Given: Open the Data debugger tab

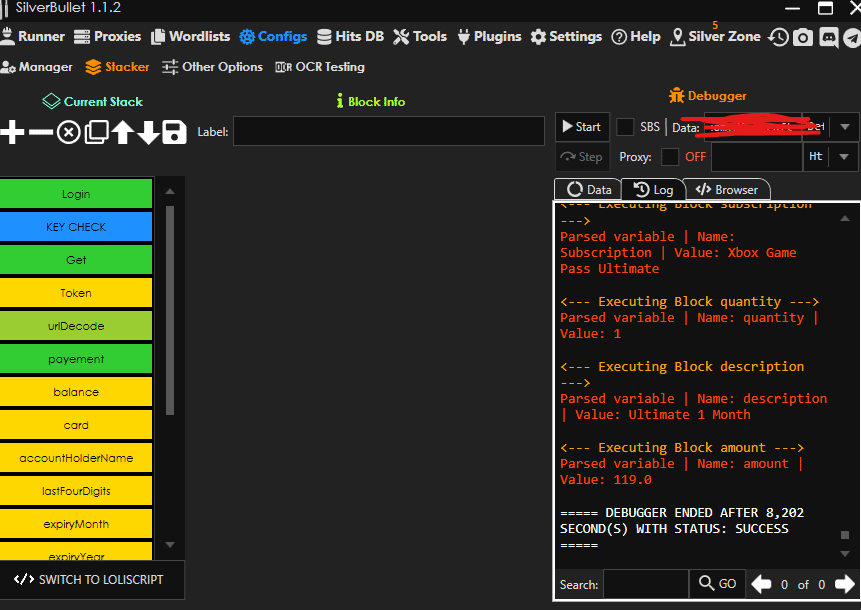Looking at the screenshot, I should (x=588, y=189).
